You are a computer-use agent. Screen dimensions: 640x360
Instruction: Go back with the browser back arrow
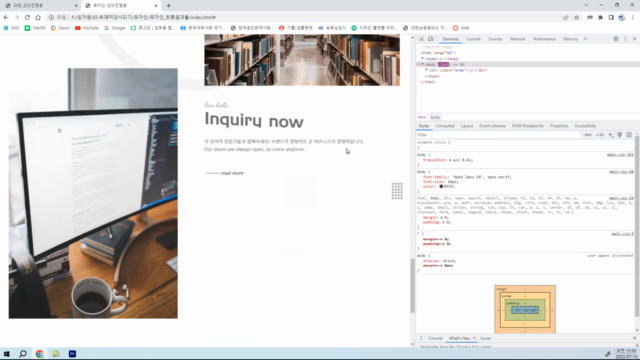click(x=6, y=18)
